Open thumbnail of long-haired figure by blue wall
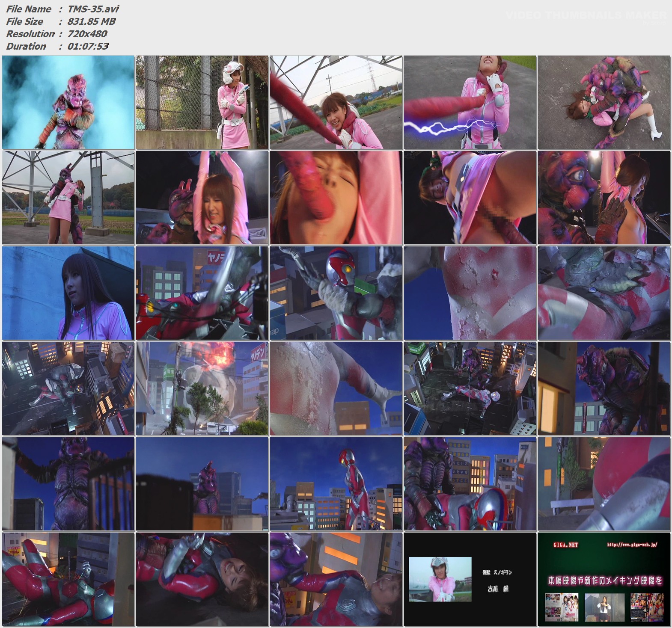The image size is (672, 628). click(68, 293)
